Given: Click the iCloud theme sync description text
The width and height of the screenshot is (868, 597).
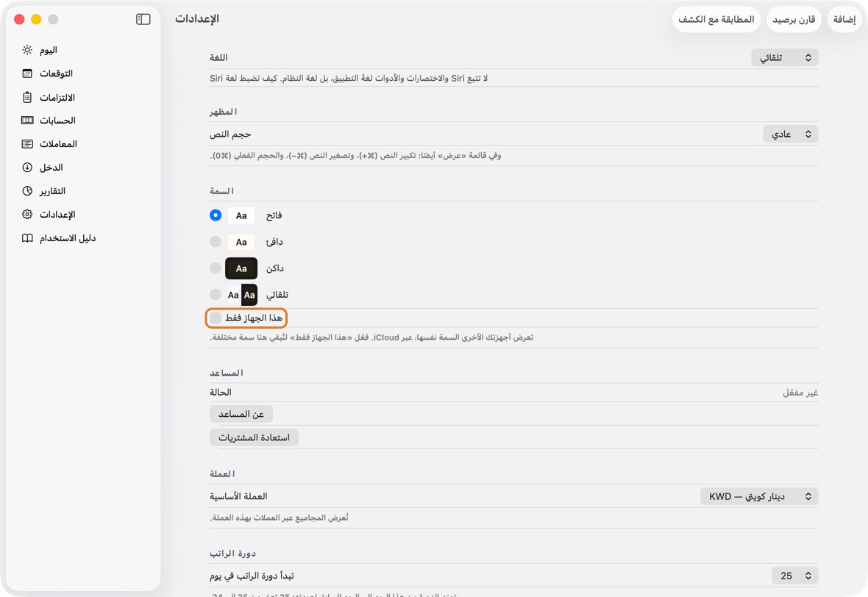Looking at the screenshot, I should pos(371,337).
